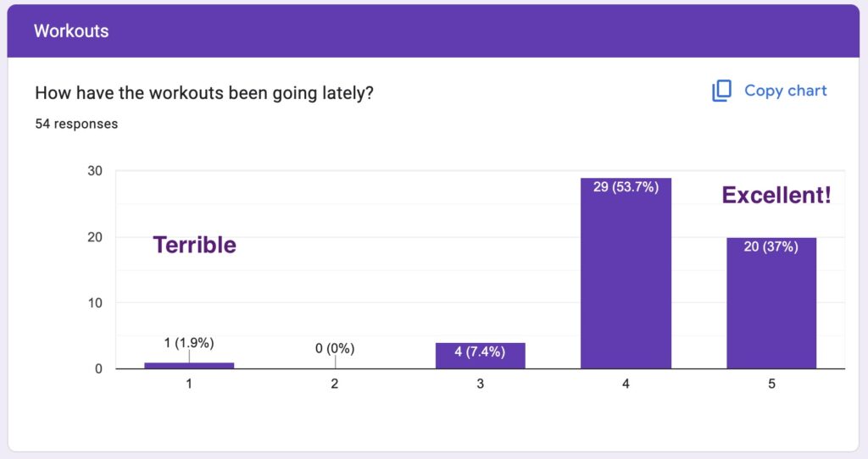Click y-axis label 30

coord(95,171)
